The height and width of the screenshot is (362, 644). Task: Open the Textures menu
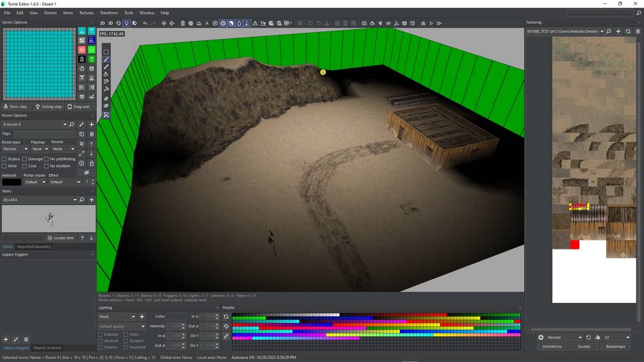point(86,13)
